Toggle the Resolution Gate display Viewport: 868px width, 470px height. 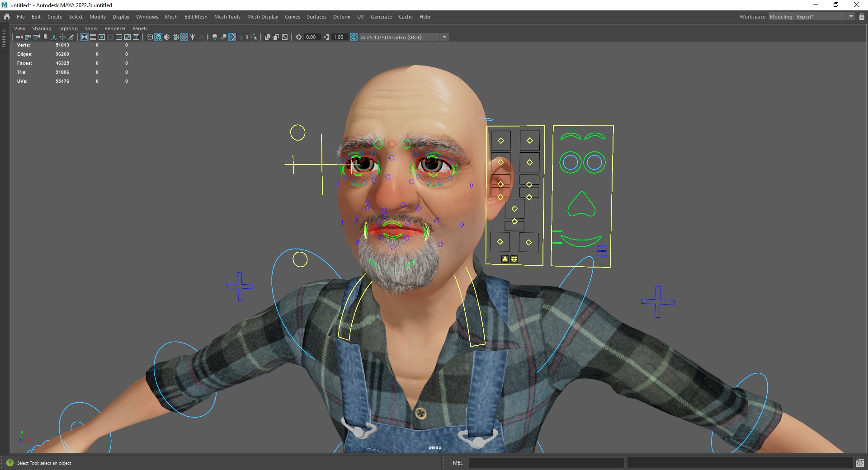(x=102, y=37)
